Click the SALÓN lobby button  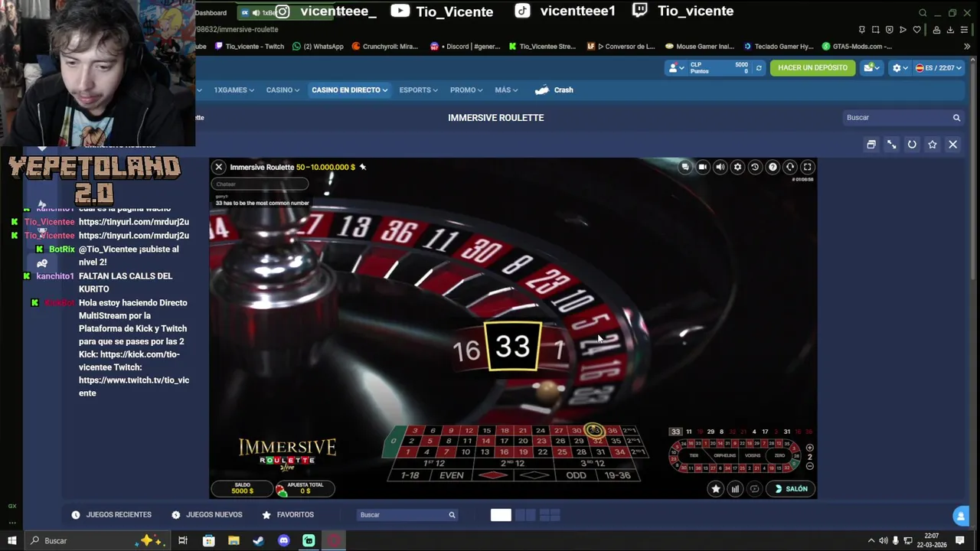[792, 489]
